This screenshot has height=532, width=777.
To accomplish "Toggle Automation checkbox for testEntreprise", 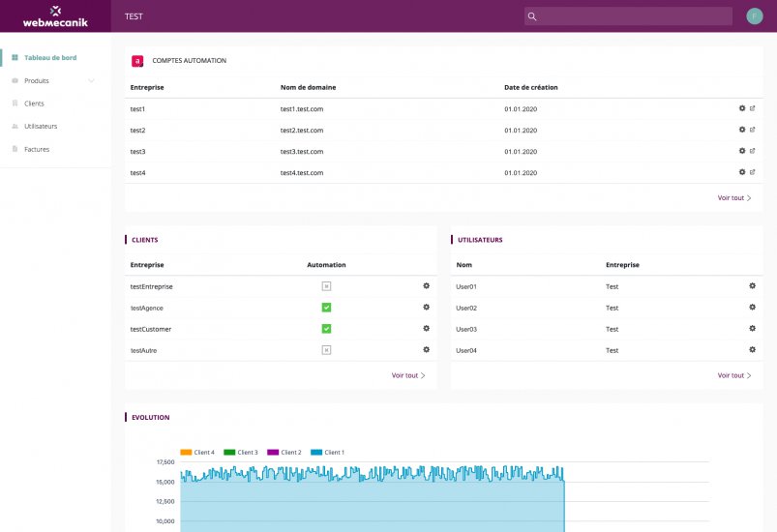I will [326, 286].
